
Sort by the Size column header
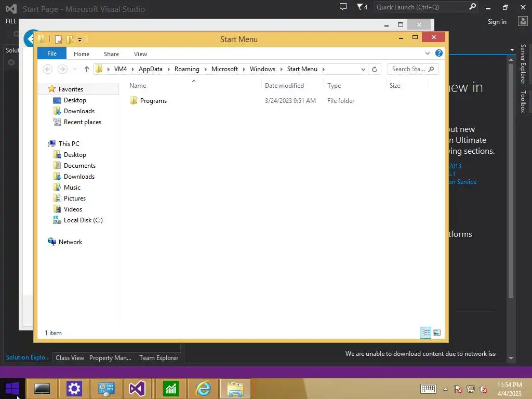point(395,86)
